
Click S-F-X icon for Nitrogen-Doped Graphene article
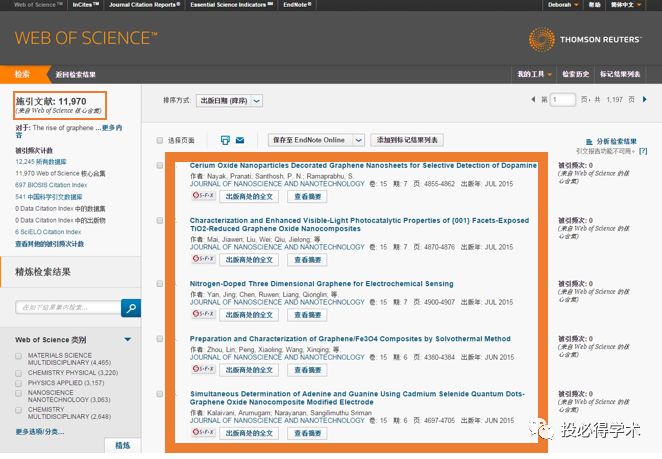203,314
